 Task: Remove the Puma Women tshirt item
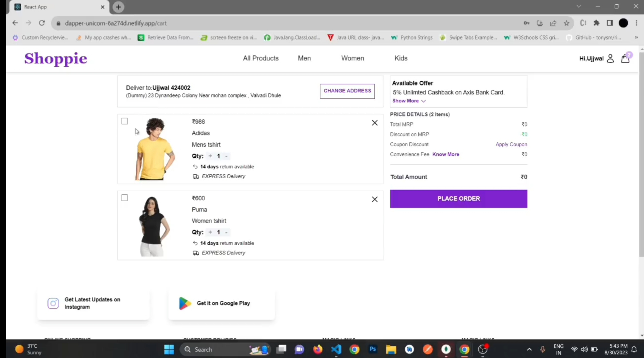pyautogui.click(x=375, y=199)
